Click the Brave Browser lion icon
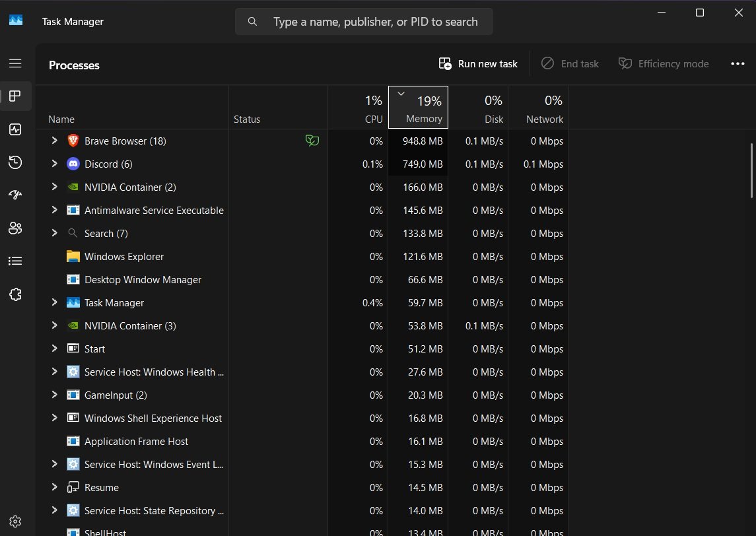Viewport: 756px width, 536px height. pos(73,140)
